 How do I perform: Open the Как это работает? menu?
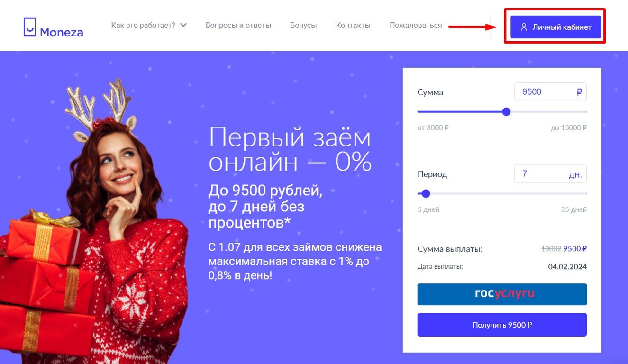(x=149, y=25)
